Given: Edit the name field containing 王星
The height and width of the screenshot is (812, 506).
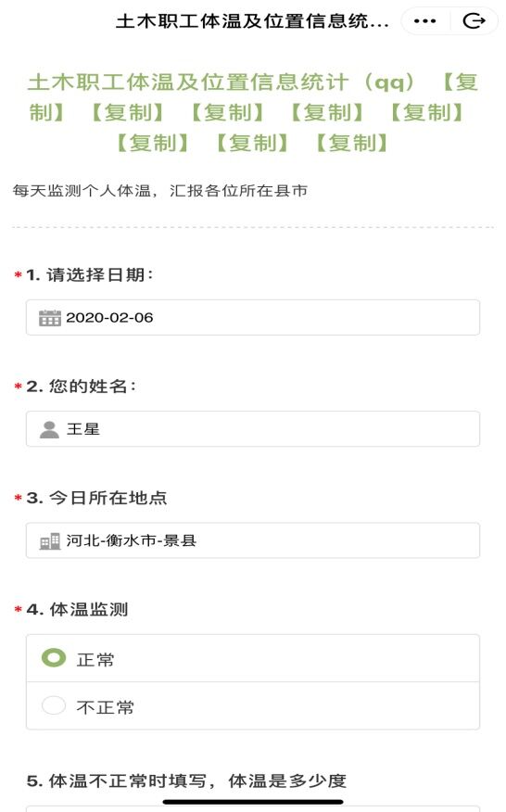Looking at the screenshot, I should pyautogui.click(x=253, y=429).
